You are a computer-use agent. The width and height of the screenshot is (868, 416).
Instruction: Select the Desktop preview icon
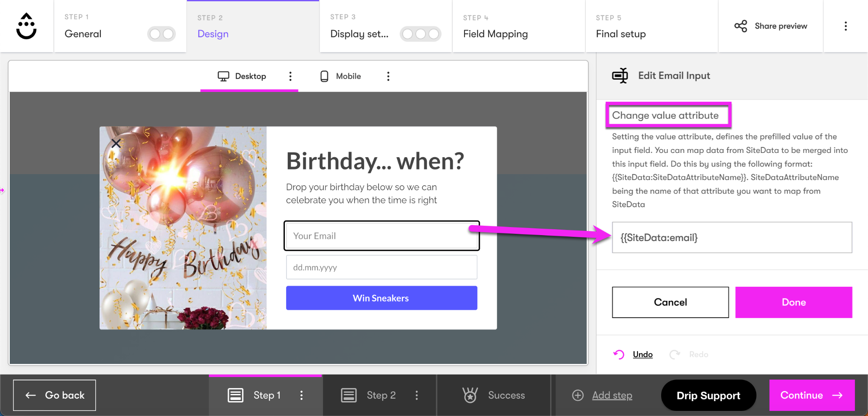pyautogui.click(x=224, y=76)
